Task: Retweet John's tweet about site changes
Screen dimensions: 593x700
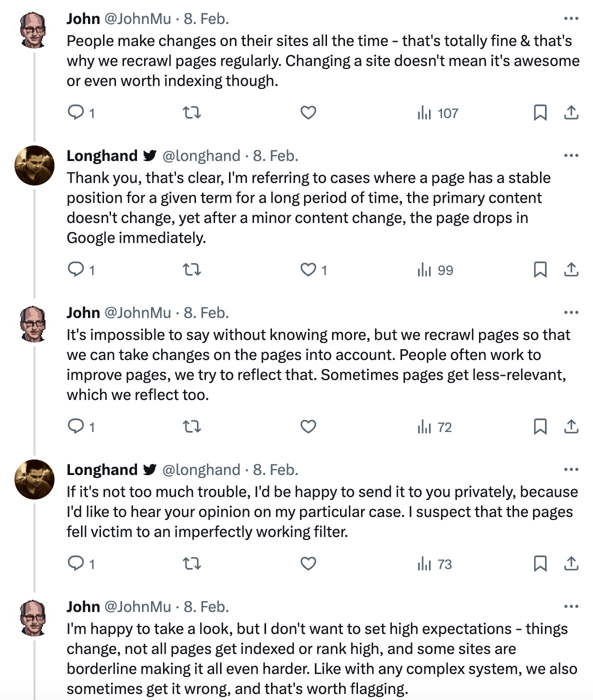Action: tap(192, 112)
